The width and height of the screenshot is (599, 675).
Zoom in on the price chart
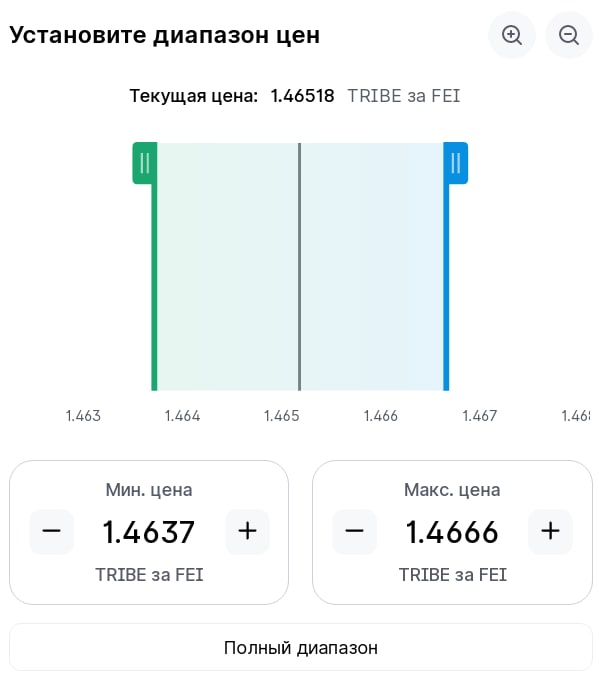coord(512,35)
